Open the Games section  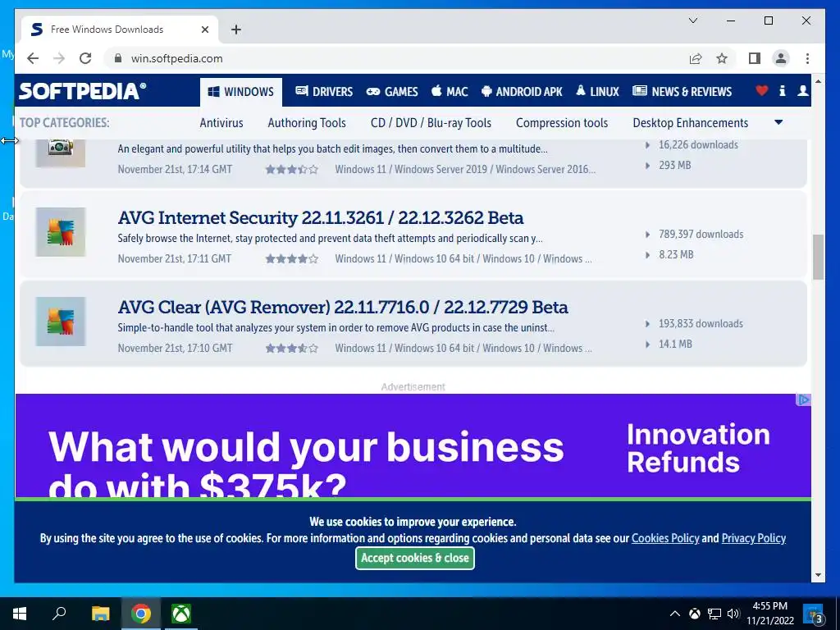point(392,92)
